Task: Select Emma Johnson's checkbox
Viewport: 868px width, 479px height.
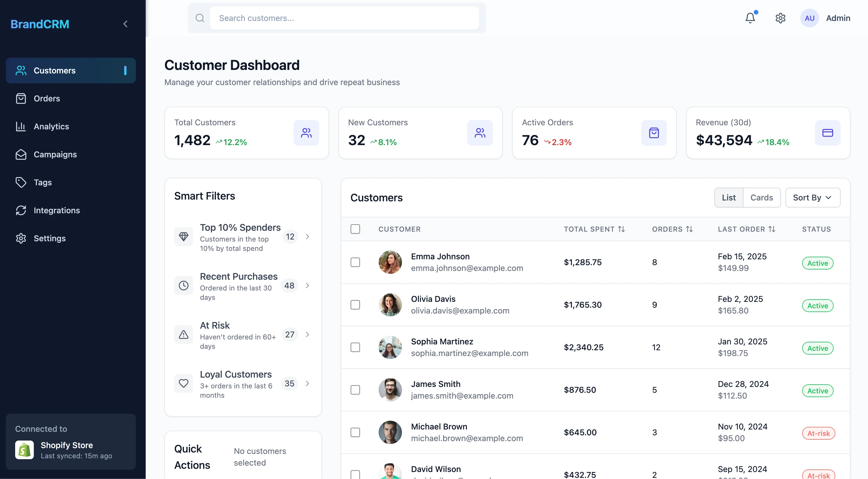Action: point(355,262)
